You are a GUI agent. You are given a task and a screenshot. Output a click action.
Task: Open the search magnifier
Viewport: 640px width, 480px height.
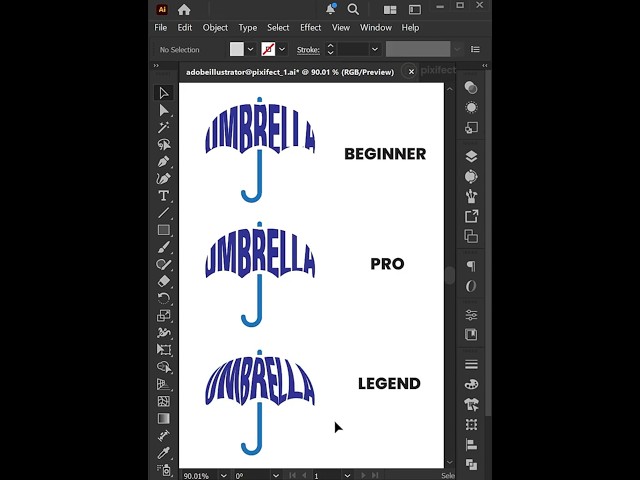pos(353,9)
